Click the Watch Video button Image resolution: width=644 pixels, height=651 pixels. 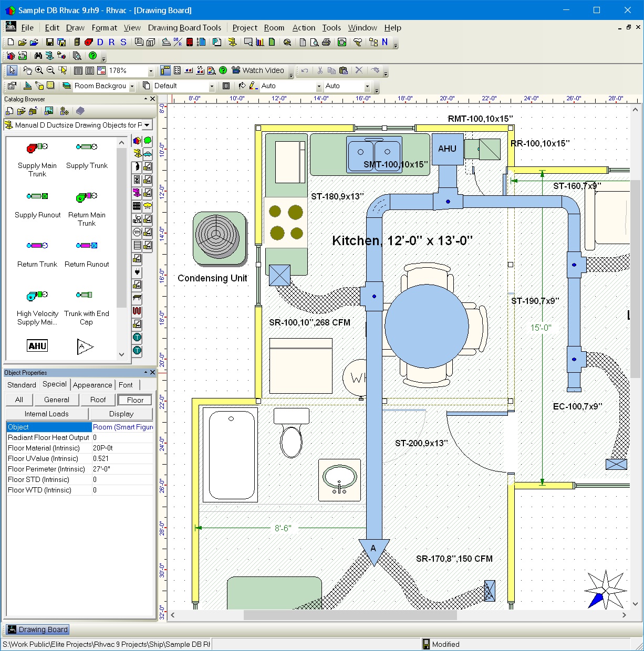258,70
